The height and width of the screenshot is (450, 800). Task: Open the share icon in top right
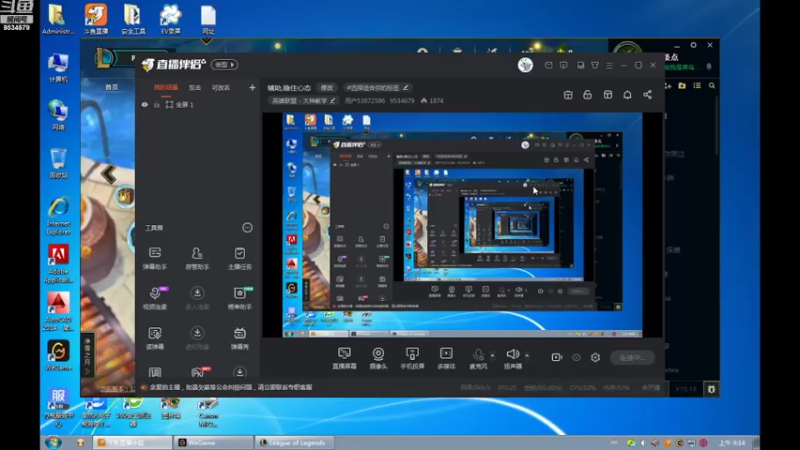(x=647, y=95)
